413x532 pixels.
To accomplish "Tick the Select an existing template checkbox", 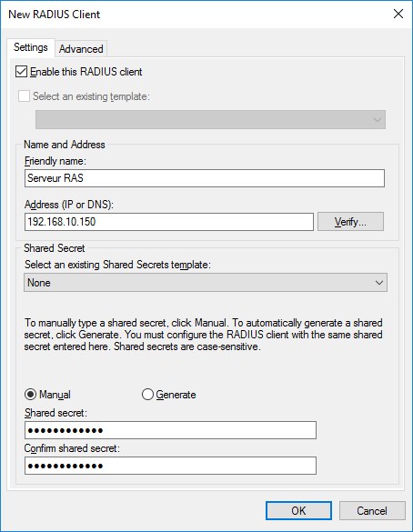I will (x=24, y=96).
